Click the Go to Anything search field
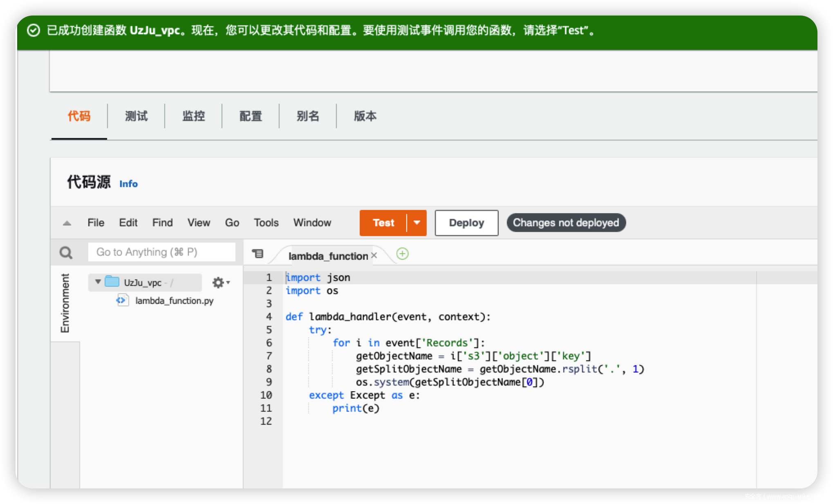Viewport: 833px width, 504px height. point(161,252)
